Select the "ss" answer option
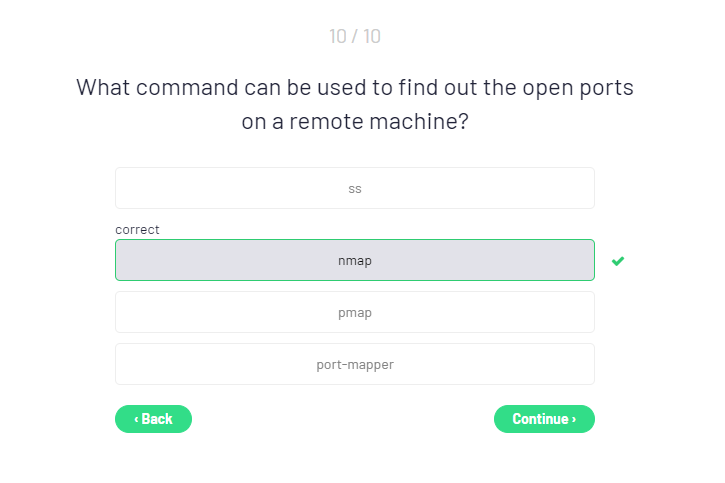 tap(354, 188)
